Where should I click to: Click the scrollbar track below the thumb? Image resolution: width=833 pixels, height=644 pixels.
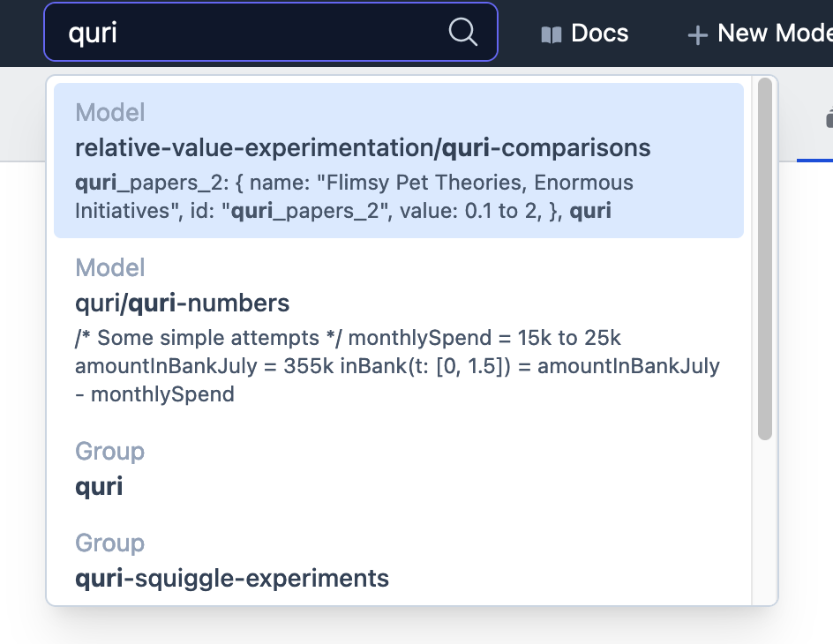tap(764, 520)
